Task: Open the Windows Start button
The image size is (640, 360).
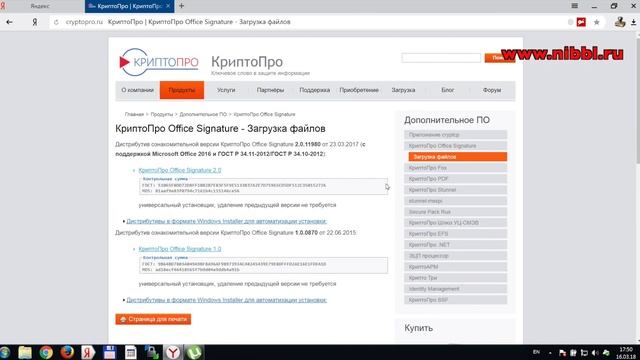Action: (5, 353)
